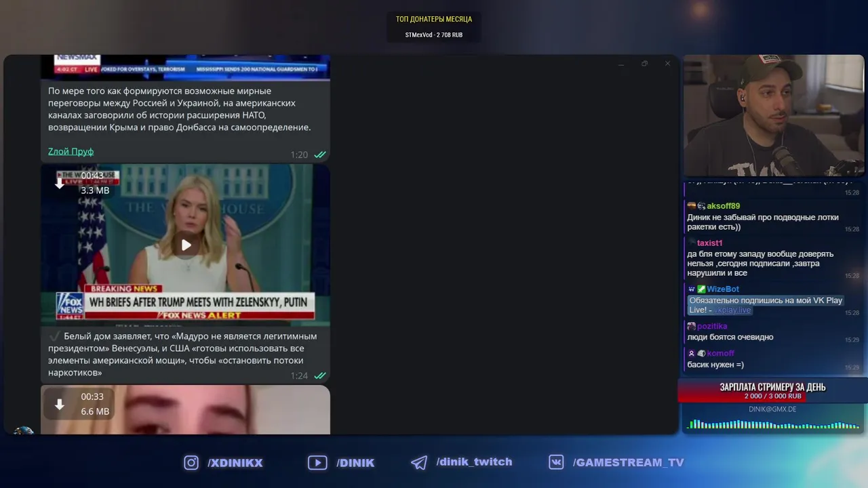
Task: Maximize the Telegram window
Action: pos(644,64)
